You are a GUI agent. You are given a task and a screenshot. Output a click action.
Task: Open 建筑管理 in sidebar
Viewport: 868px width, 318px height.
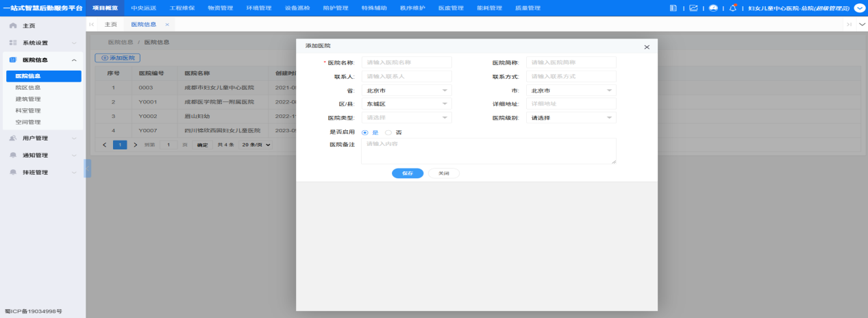tap(28, 99)
